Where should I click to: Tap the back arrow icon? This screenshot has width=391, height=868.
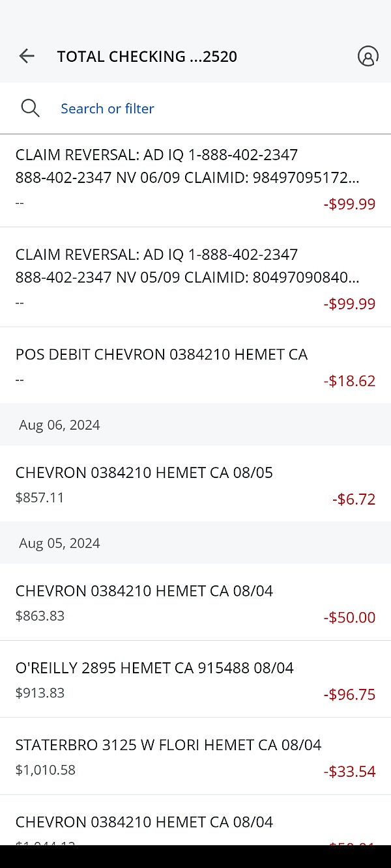pyautogui.click(x=27, y=56)
